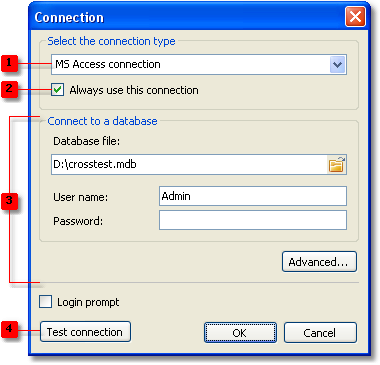
Task: Uncheck Always use this connection
Action: pyautogui.click(x=58, y=90)
